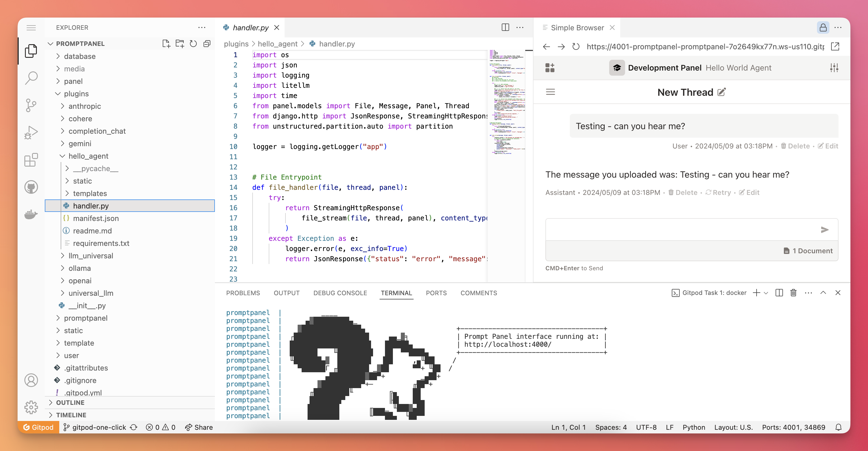Open panel settings sliders icon
Image resolution: width=868 pixels, height=451 pixels.
click(x=834, y=68)
